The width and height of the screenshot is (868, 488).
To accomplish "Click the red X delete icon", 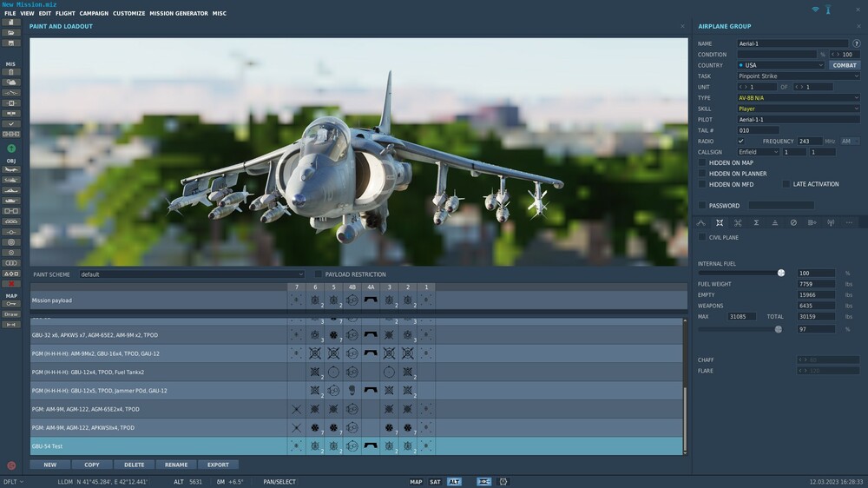I will 11,283.
